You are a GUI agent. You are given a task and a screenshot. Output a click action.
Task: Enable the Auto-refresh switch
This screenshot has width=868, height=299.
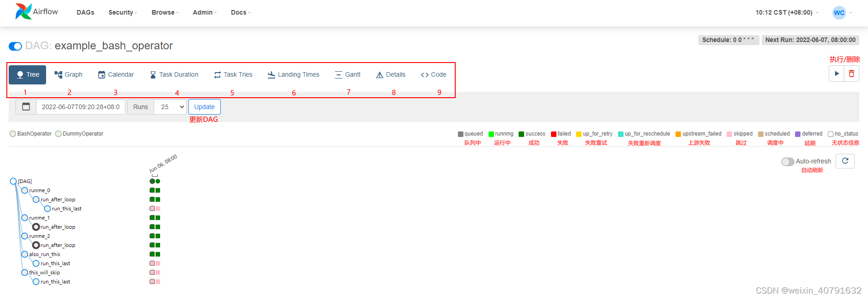tap(788, 162)
